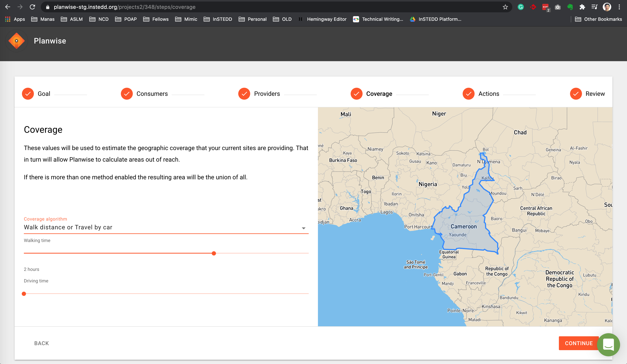
Task: Open the InSTEDD bookmarks folder
Action: click(218, 19)
